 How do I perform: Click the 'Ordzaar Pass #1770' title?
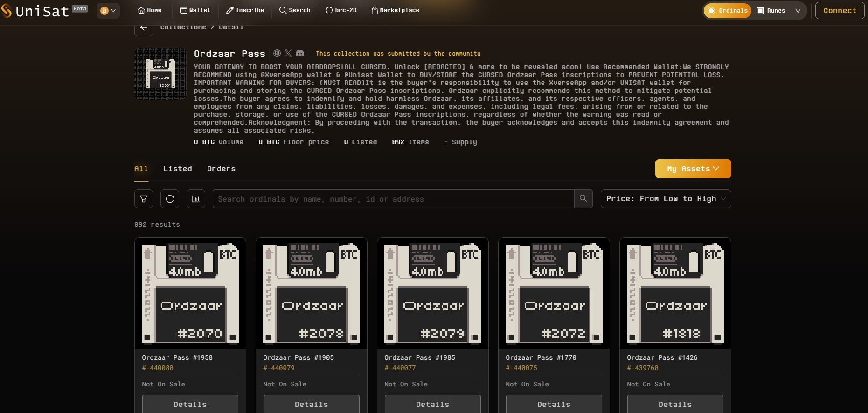541,357
